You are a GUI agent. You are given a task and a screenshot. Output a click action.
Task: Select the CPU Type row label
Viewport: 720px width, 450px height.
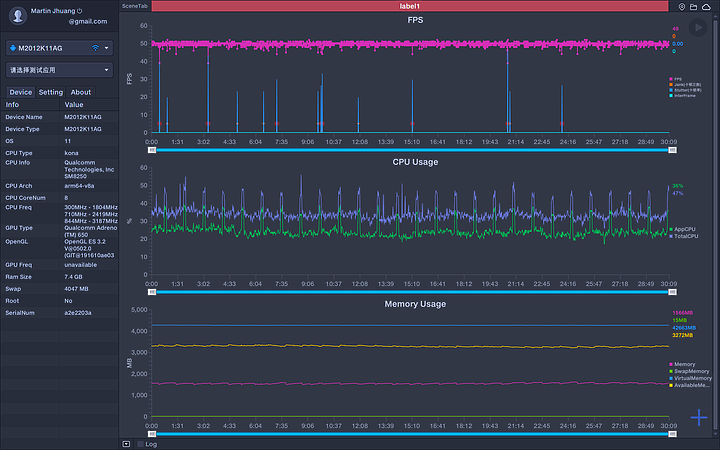(x=19, y=153)
